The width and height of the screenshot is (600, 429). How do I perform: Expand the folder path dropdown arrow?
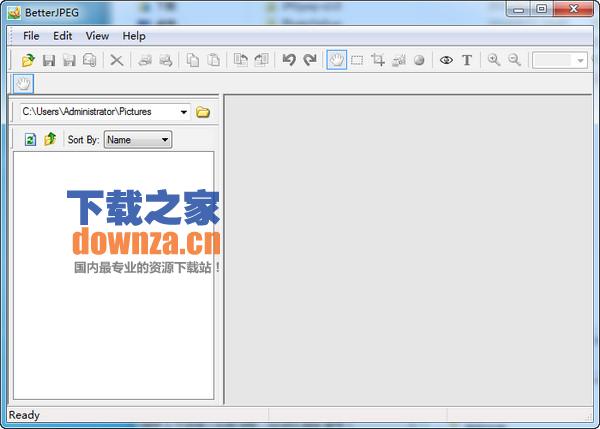(184, 112)
